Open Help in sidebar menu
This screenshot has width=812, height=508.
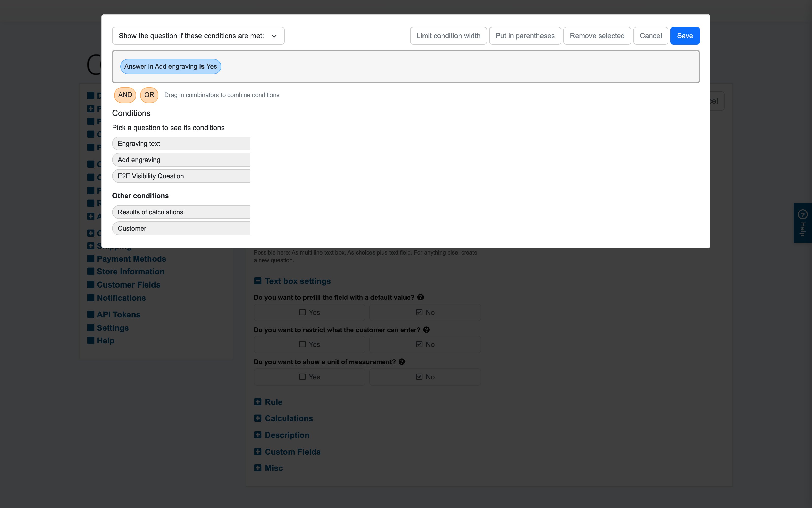(105, 341)
